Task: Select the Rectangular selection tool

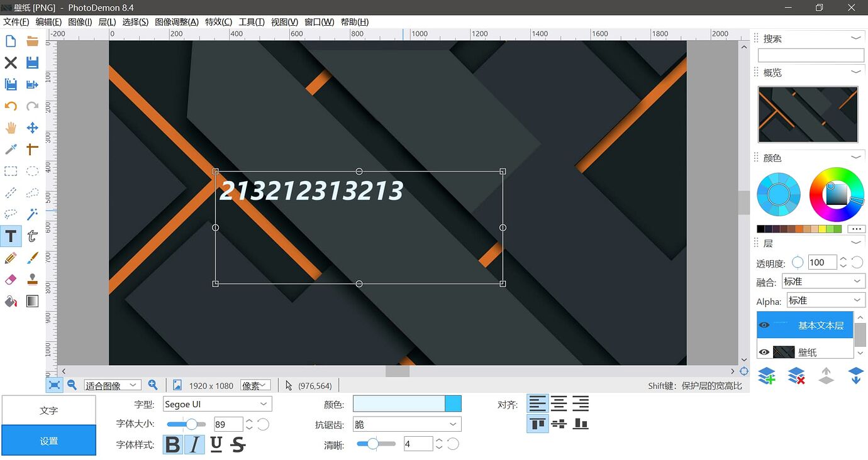Action: click(11, 171)
